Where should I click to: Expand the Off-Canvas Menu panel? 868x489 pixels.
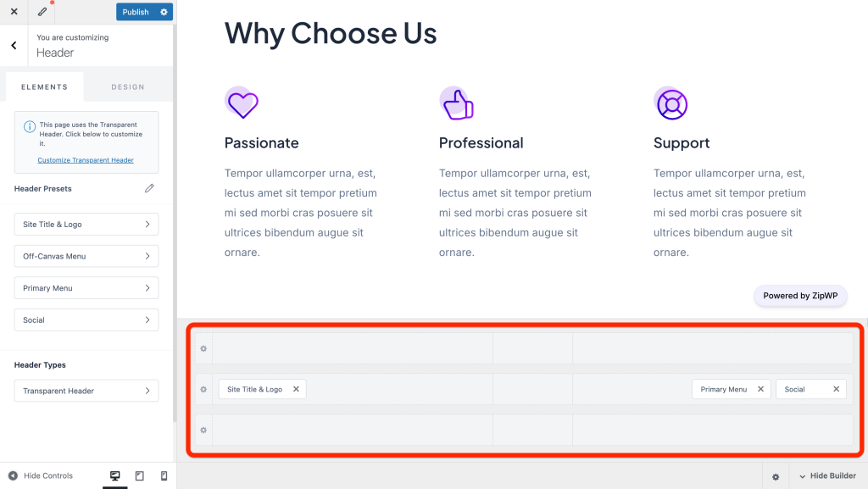86,256
